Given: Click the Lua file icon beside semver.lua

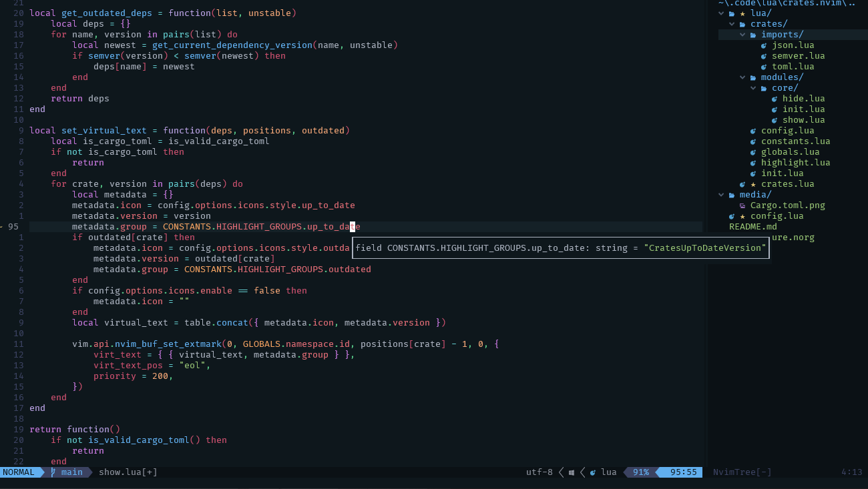Looking at the screenshot, I should (764, 56).
